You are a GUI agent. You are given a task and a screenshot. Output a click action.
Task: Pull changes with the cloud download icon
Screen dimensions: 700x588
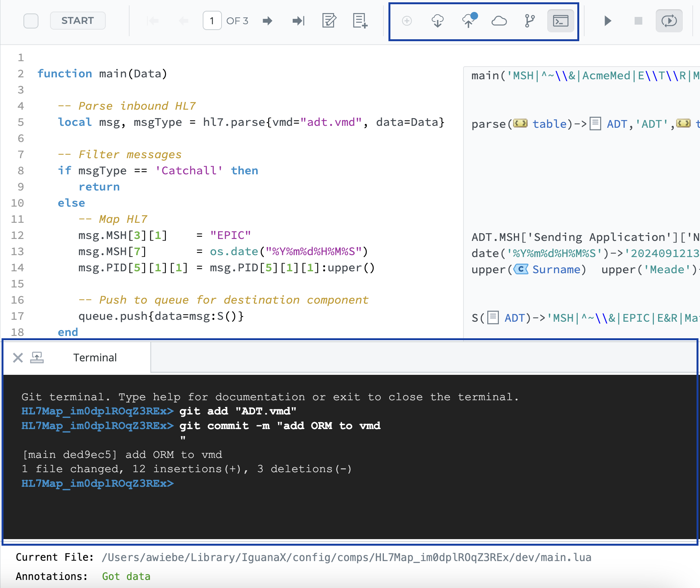click(437, 21)
